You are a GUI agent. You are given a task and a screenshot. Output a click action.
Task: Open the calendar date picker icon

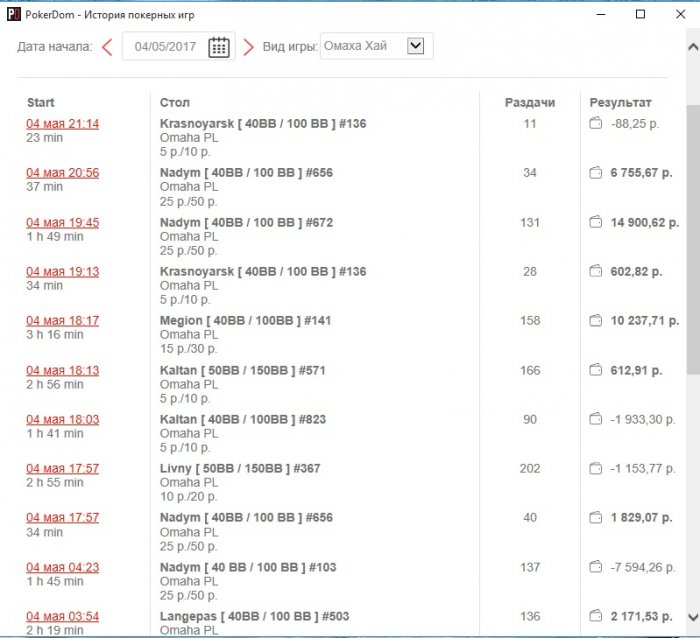(x=219, y=47)
